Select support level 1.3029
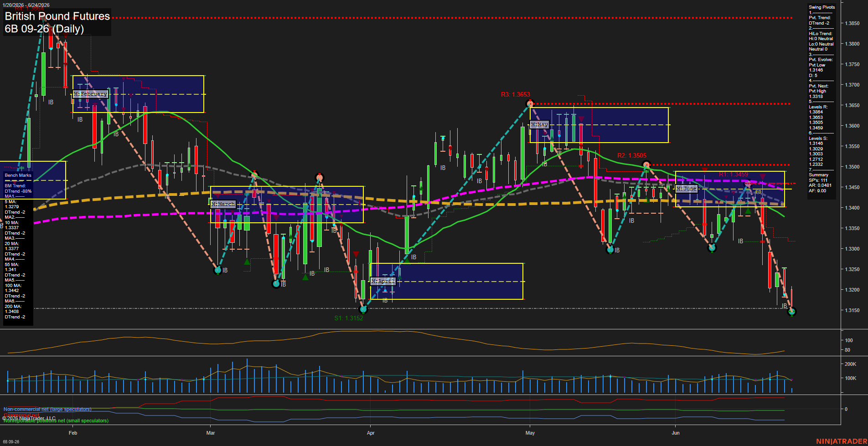The height and width of the screenshot is (446, 868). pyautogui.click(x=816, y=149)
